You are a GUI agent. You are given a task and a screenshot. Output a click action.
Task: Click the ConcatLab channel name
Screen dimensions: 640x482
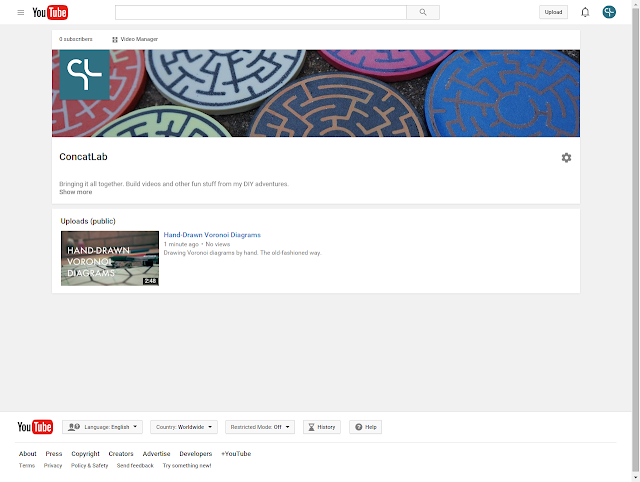(x=83, y=157)
